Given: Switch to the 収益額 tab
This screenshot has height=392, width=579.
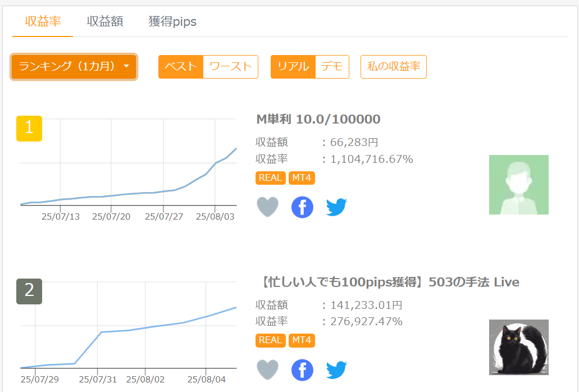Looking at the screenshot, I should (x=105, y=22).
